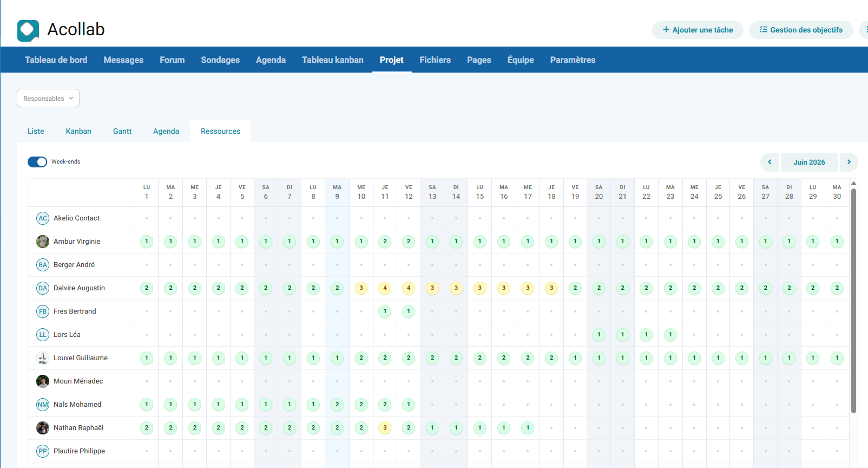Click Louvel Guillaume's badge 1 on June 30
Viewport: 868px width, 468px height.
coord(837,358)
